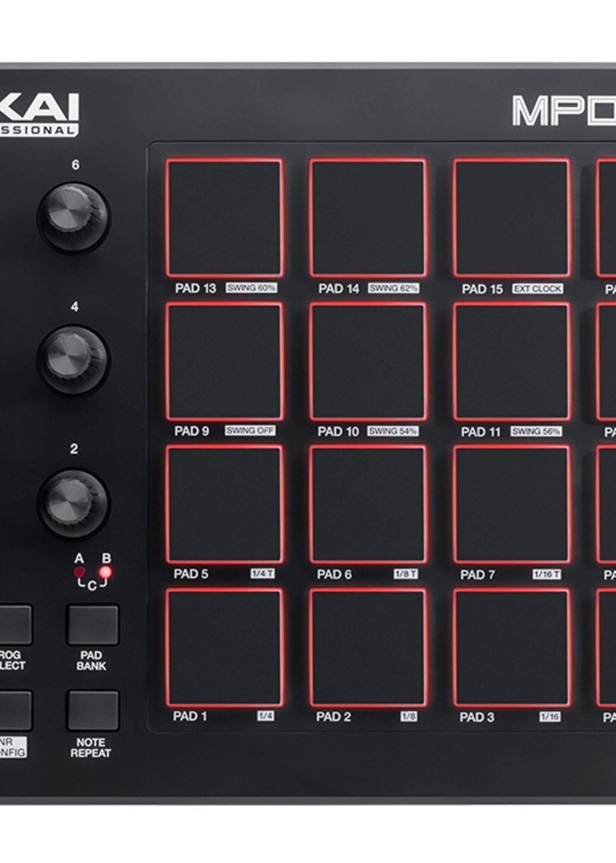Viewport: 616px width, 863px height.
Task: Click the bank A indicator LED
Action: pyautogui.click(x=79, y=572)
